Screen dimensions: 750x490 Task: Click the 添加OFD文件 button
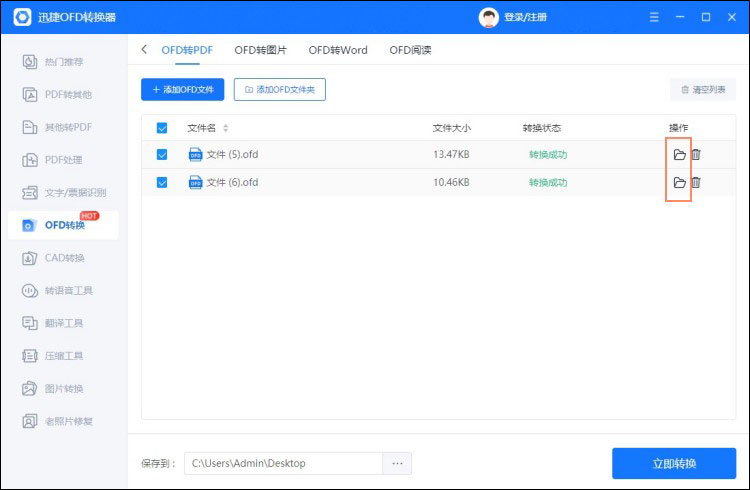(x=182, y=90)
